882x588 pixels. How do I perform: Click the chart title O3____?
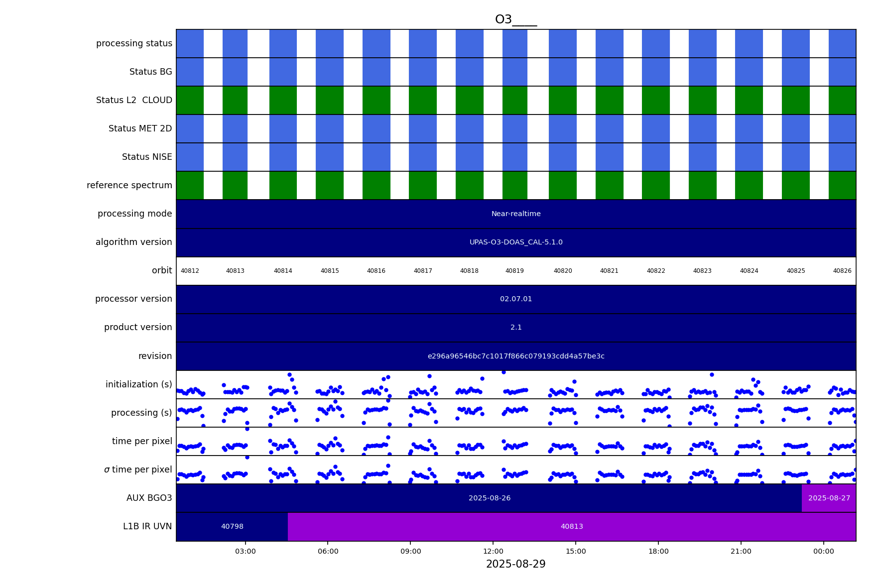tap(515, 20)
